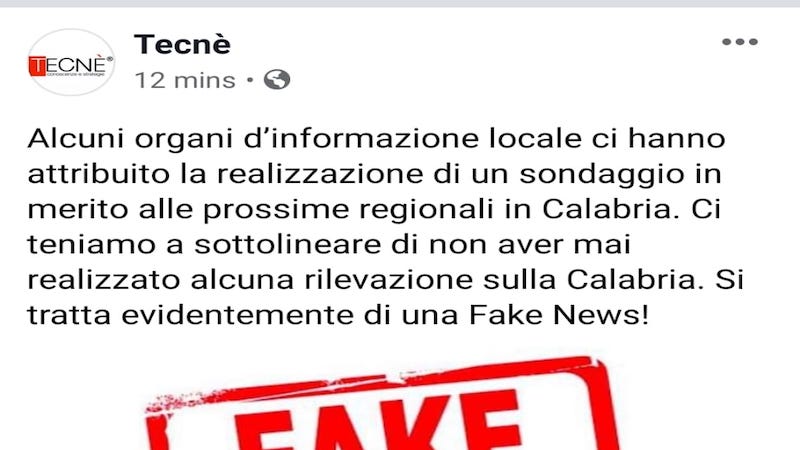Open the red FAKE stamp image
The height and width of the screenshot is (450, 800).
click(382, 404)
